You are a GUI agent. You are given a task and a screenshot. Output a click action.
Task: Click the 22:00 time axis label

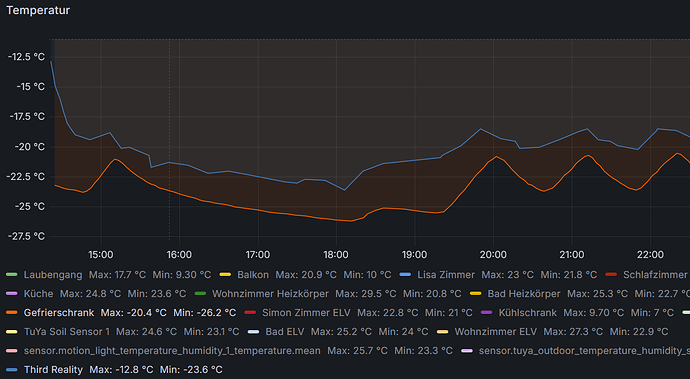650,254
